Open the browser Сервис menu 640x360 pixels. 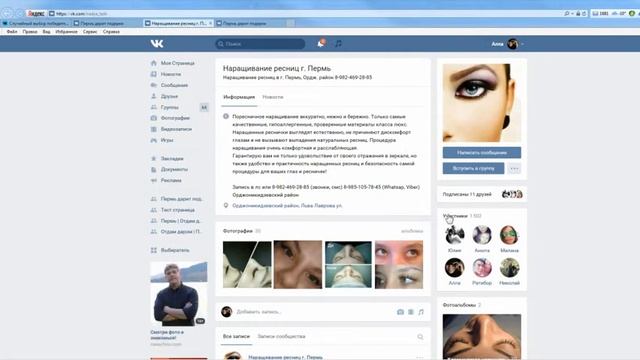click(90, 31)
